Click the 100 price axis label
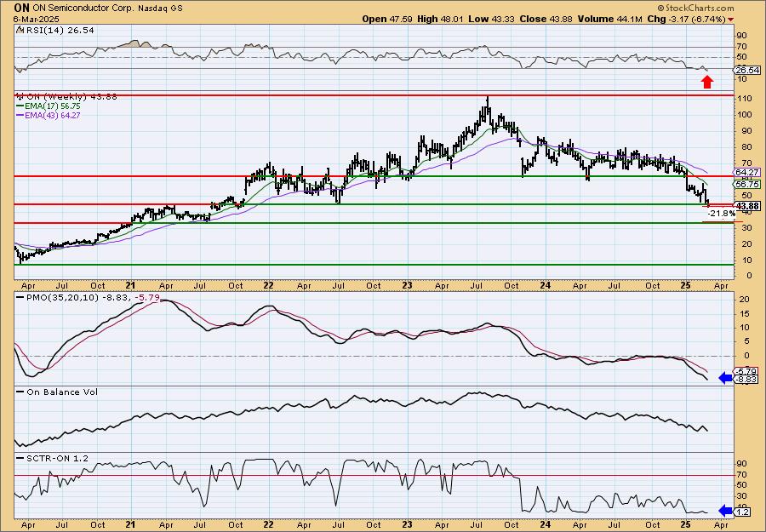 (745, 115)
